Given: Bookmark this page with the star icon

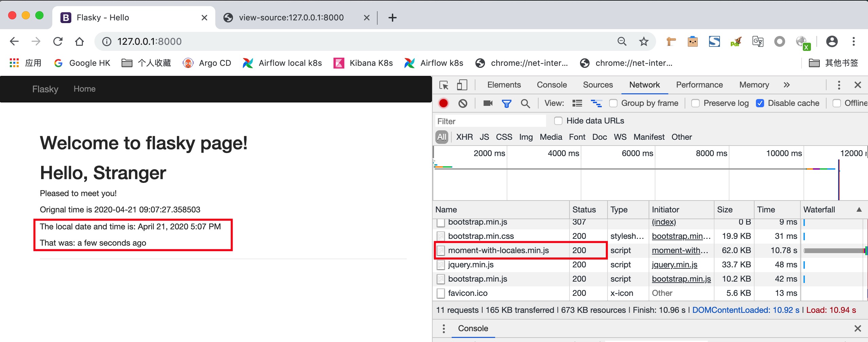Looking at the screenshot, I should coord(644,41).
